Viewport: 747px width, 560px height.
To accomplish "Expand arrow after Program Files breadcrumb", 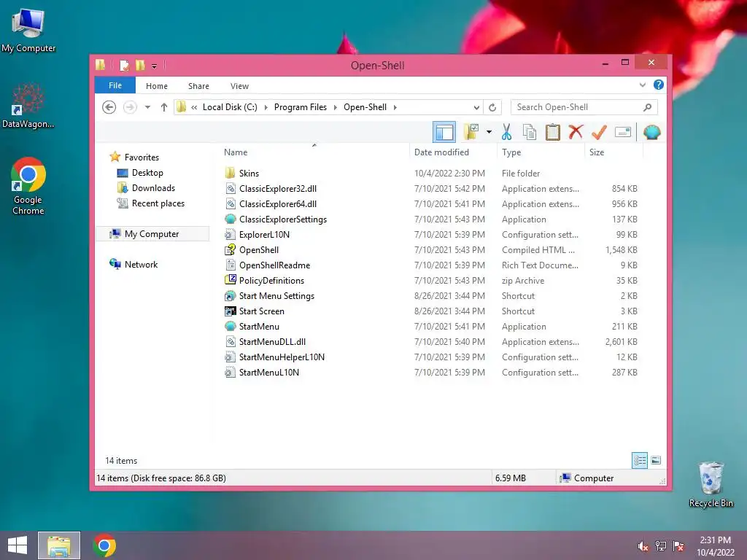I will point(335,107).
